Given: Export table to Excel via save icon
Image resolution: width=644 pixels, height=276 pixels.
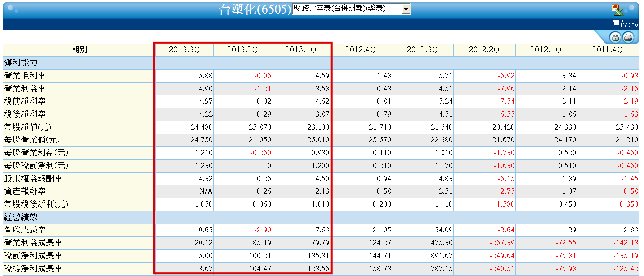Looking at the screenshot, I should click(x=617, y=9).
